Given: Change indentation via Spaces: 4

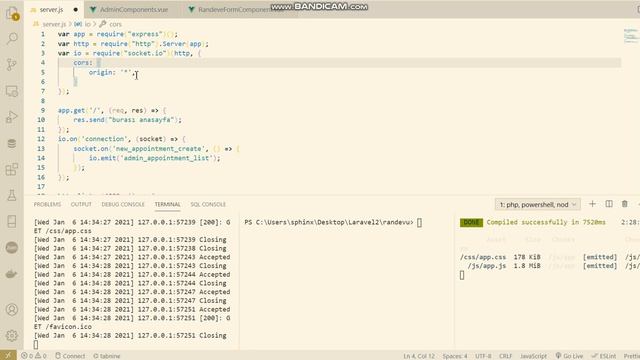Looking at the screenshot, I should point(455,356).
